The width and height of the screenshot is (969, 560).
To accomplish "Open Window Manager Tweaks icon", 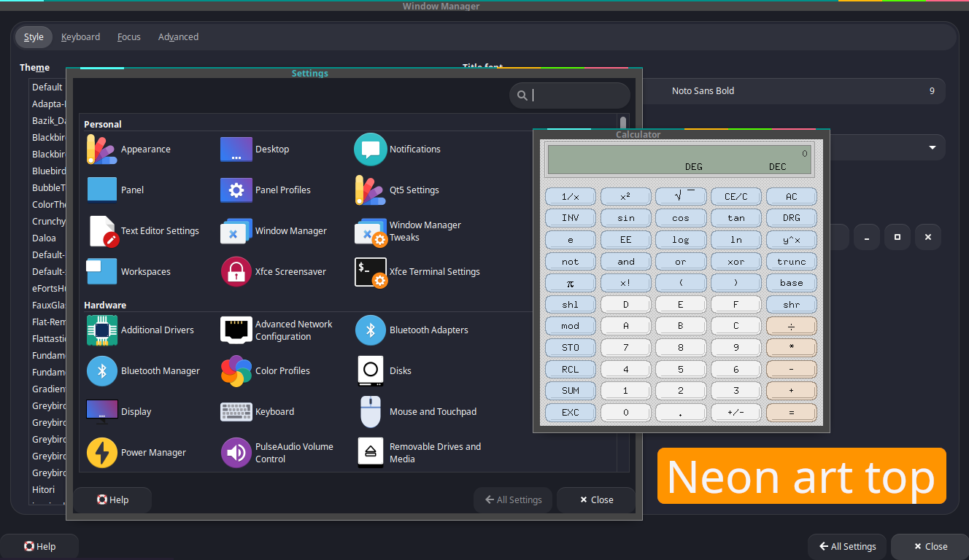I will pyautogui.click(x=371, y=231).
